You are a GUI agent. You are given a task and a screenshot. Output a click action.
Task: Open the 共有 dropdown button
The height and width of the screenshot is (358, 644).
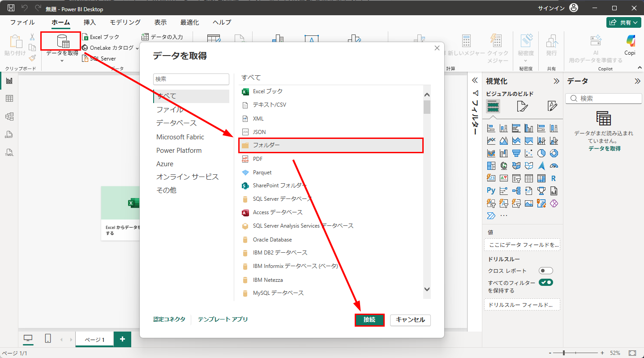click(x=623, y=22)
